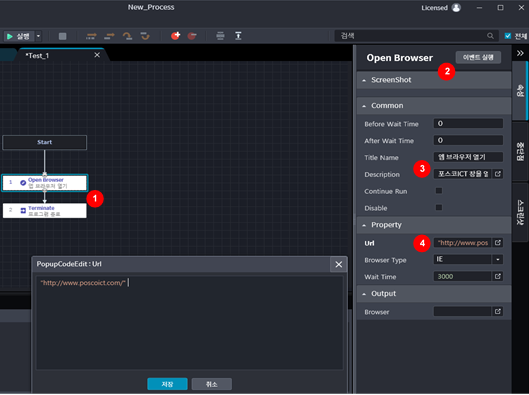Run the process with the green play button
529x395 pixels.
pyautogui.click(x=19, y=36)
